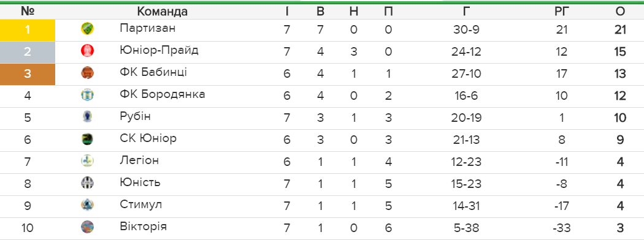Viewport: 644px width, 240px height.
Task: Click the Стимул team logo
Action: tap(88, 204)
